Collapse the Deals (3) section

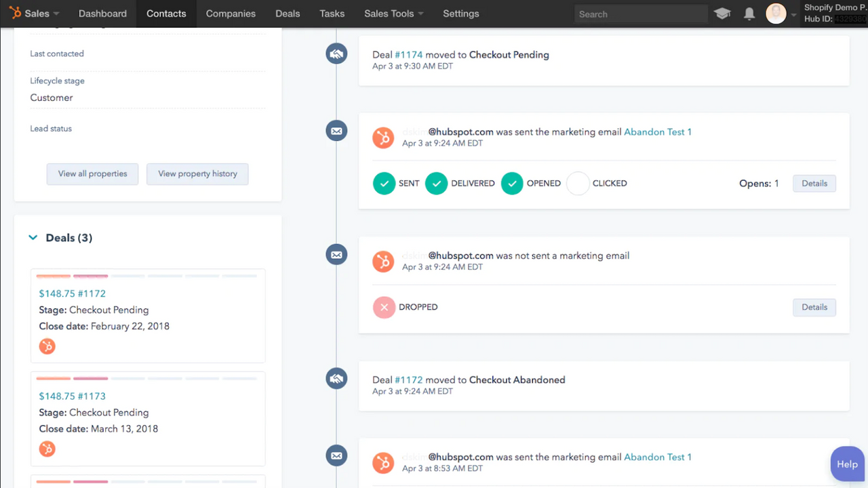[33, 237]
